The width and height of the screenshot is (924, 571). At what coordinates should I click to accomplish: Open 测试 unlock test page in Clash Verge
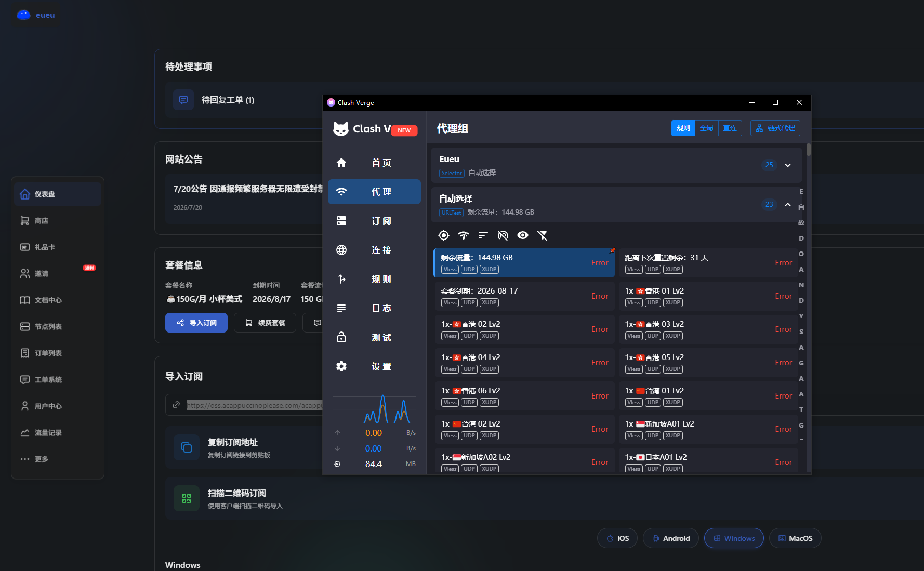(374, 337)
